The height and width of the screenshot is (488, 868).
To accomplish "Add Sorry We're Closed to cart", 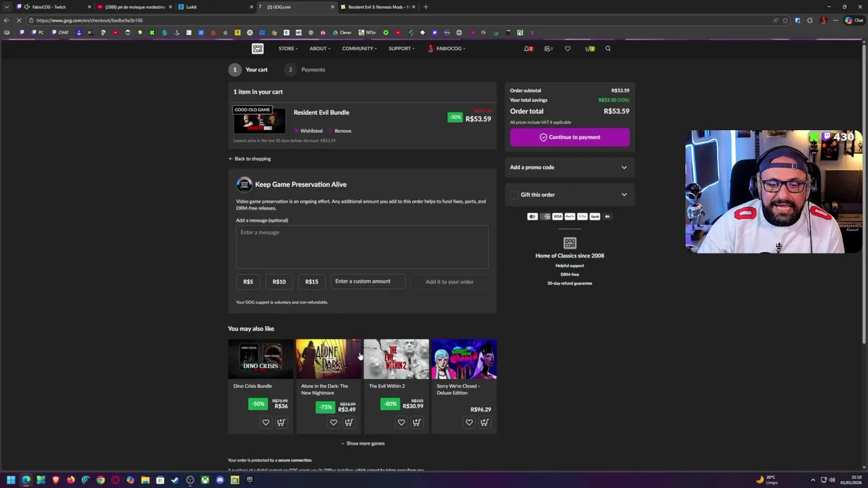I will coord(484,422).
